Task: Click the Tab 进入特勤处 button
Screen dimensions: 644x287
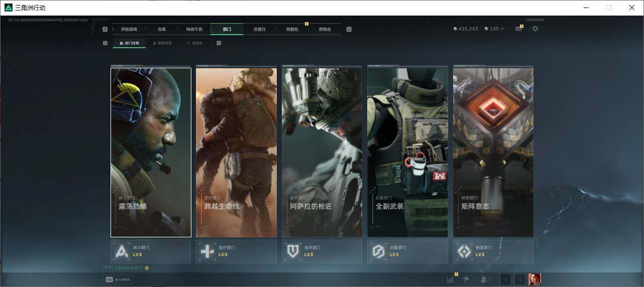Action: click(x=118, y=279)
